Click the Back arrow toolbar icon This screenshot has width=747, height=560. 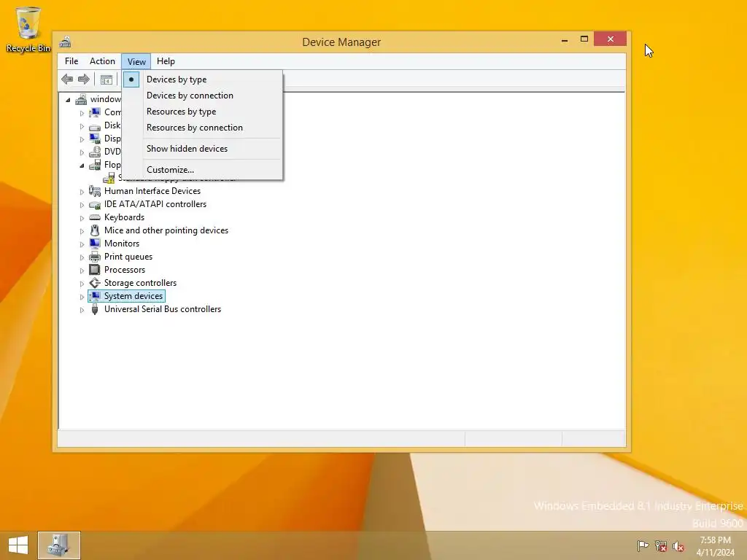tap(67, 79)
